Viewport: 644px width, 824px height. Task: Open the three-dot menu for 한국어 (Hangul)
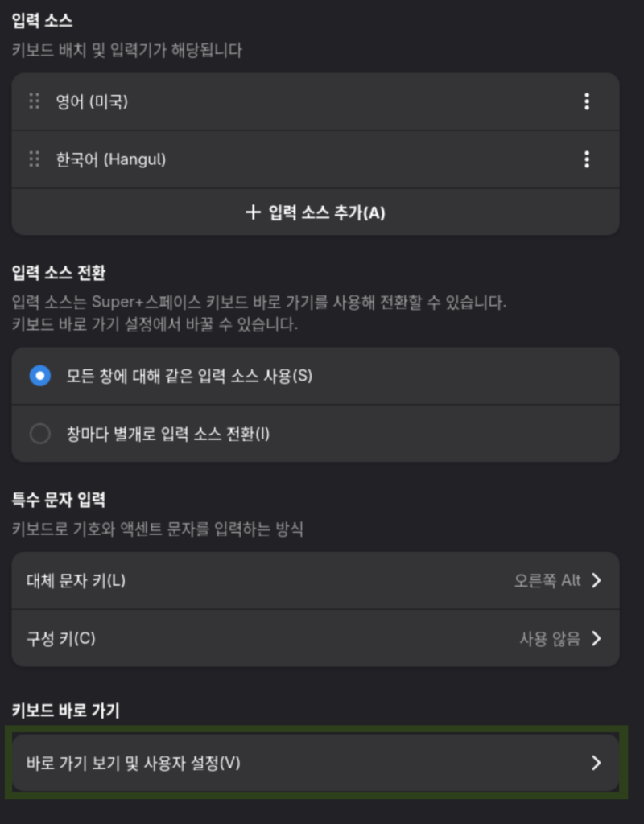tap(587, 159)
